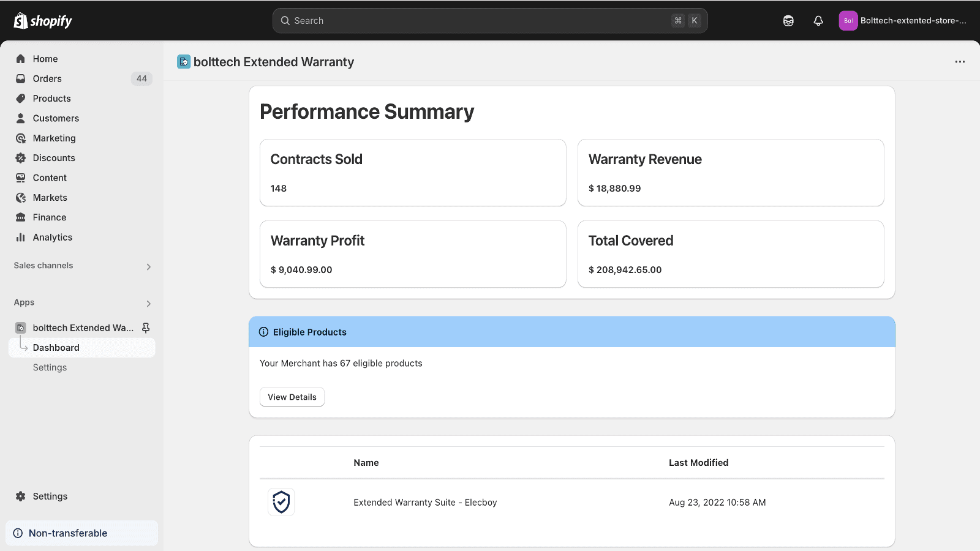Open the Shopify Inbox chat icon
Viewport: 980px width, 551px height.
[x=788, y=20]
